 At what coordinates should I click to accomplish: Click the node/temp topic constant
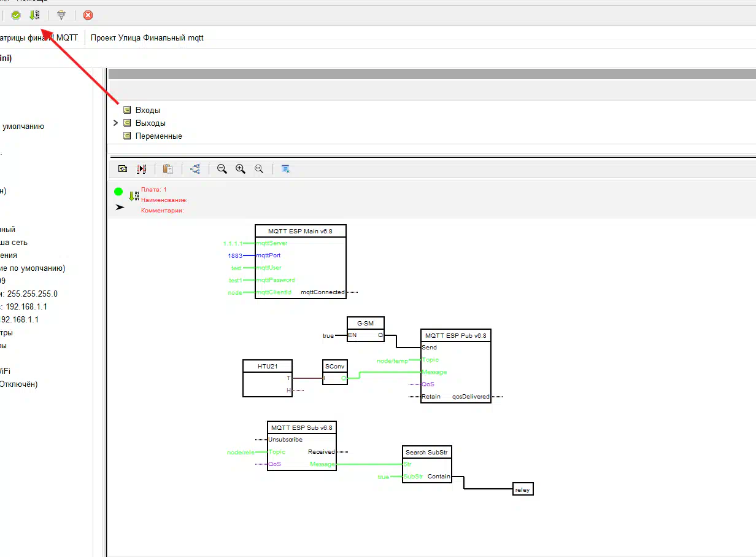point(392,360)
